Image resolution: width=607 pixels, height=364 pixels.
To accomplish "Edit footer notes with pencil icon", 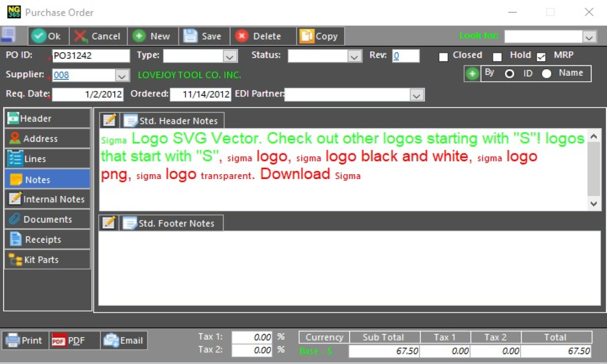I will (109, 223).
